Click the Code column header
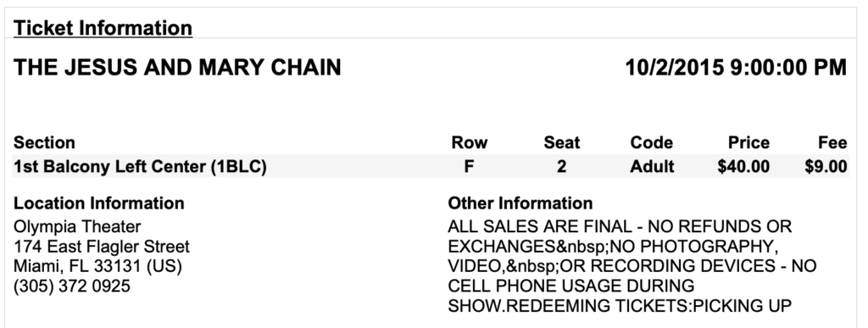The image size is (868, 328). (x=652, y=142)
